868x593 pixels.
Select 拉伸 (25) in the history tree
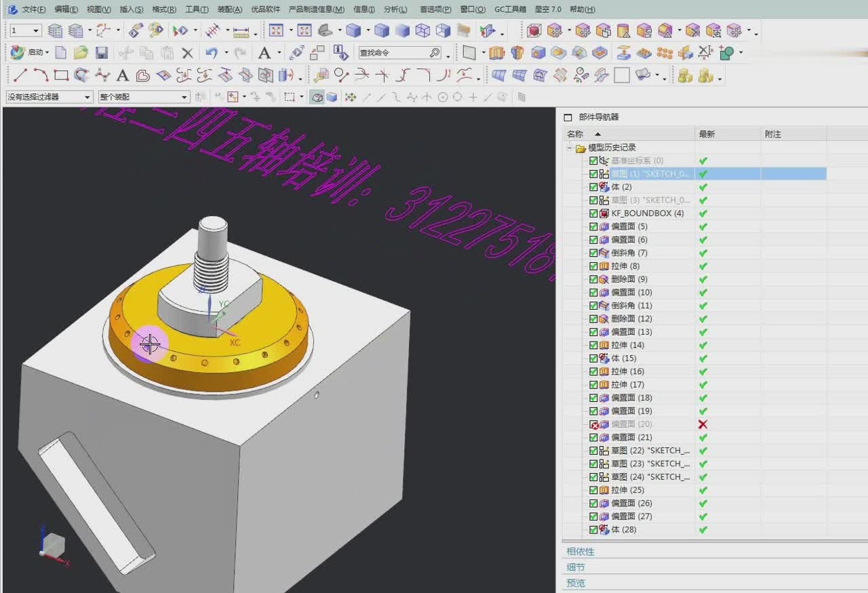click(627, 490)
